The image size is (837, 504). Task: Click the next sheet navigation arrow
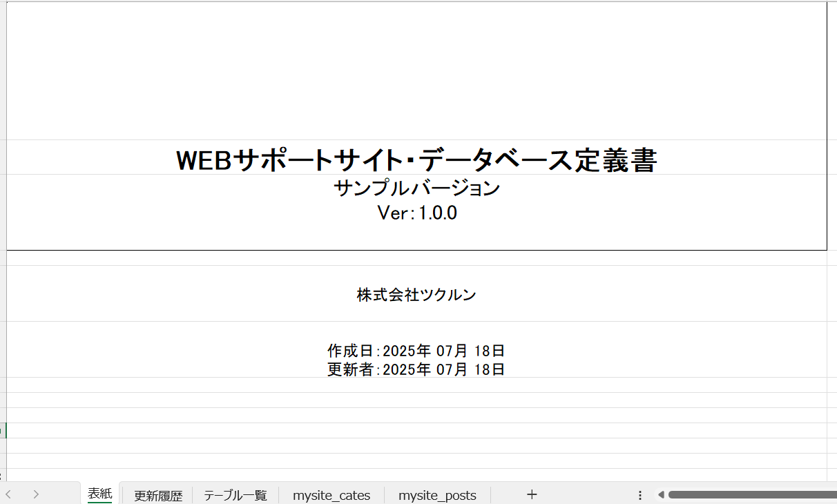pos(36,494)
